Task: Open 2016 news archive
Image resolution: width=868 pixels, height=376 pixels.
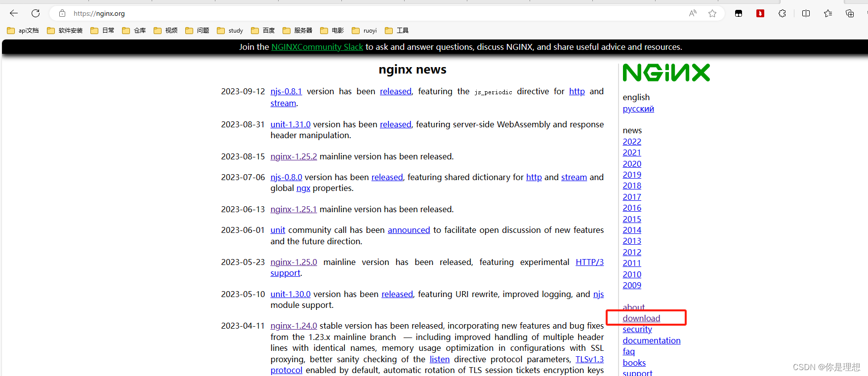Action: [632, 208]
